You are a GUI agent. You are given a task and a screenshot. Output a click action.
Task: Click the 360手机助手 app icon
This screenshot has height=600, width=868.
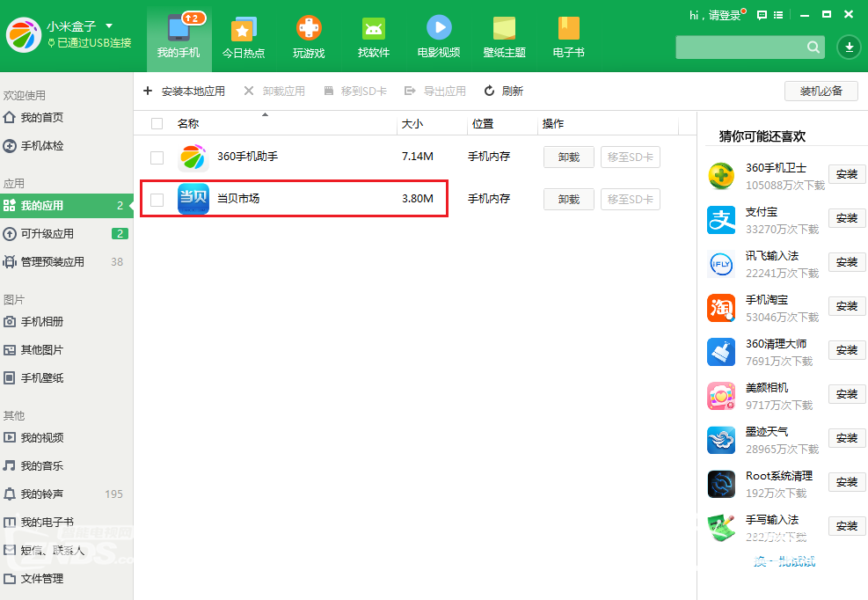coord(193,157)
